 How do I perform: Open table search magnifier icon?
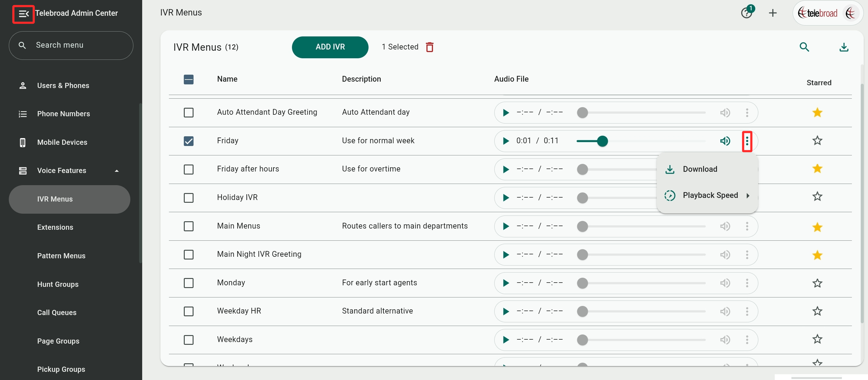click(x=804, y=47)
